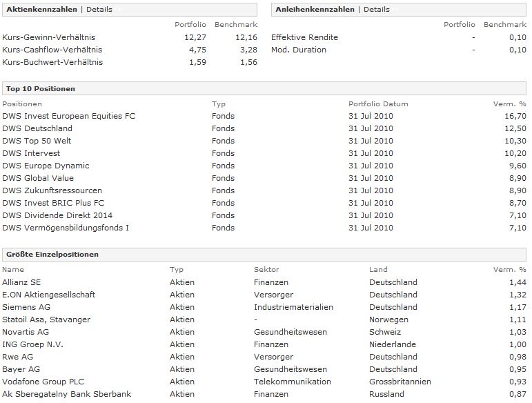Screen dimensions: 532x403
Task: Click Bayer AG holding
Action: [x=21, y=369]
